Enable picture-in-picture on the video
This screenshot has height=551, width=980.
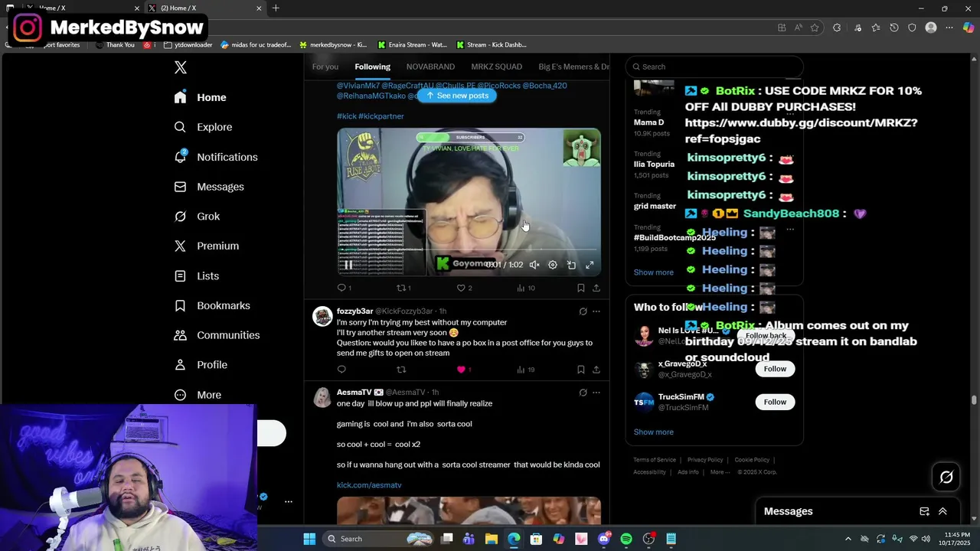pyautogui.click(x=571, y=265)
